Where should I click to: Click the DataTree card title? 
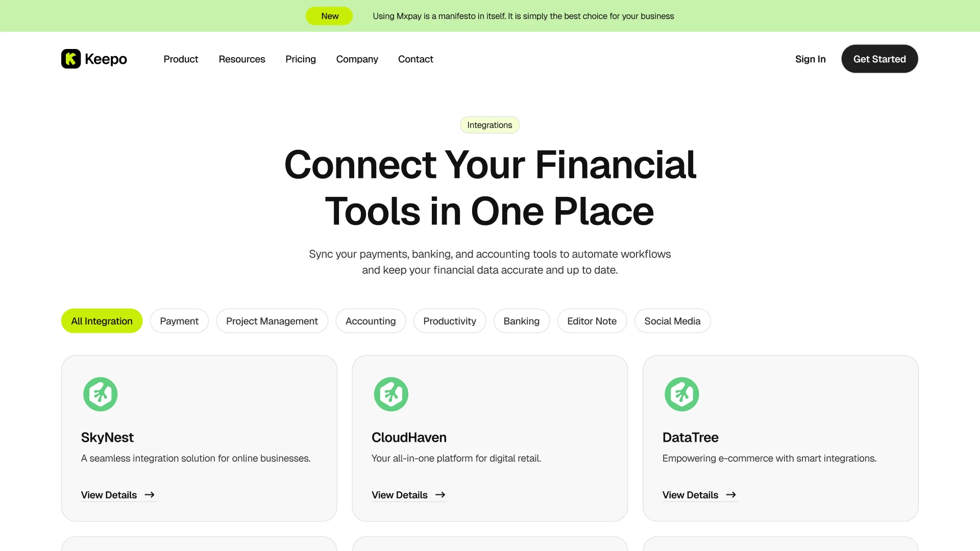690,437
